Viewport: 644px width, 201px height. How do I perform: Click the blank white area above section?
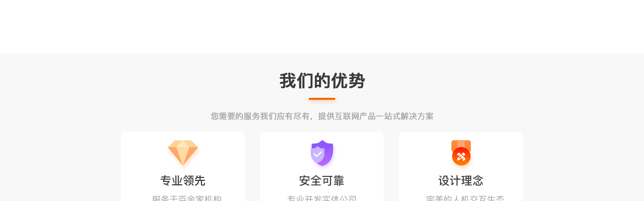coord(322,27)
